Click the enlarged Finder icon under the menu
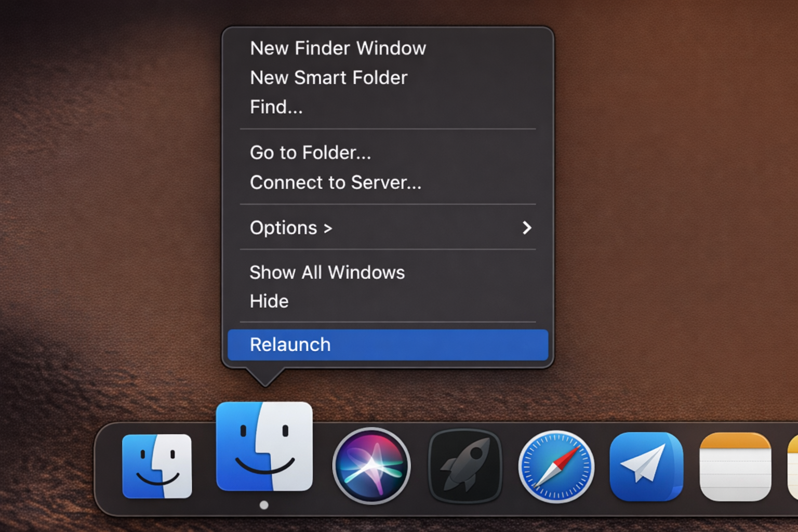798x532 pixels. (264, 446)
